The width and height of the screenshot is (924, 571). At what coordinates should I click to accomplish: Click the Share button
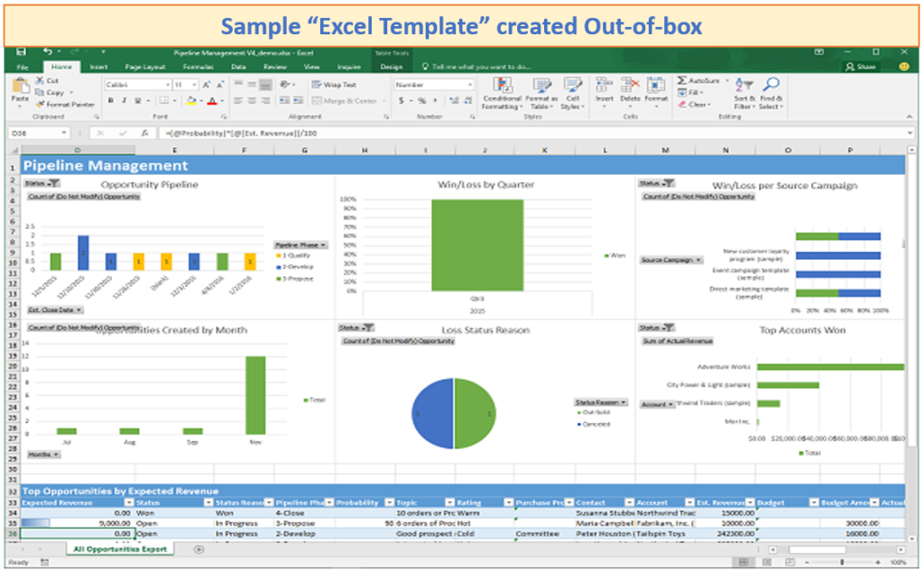862,66
